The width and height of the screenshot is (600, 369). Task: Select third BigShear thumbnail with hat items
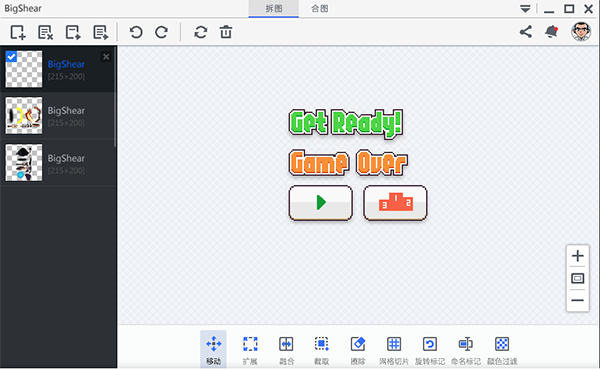[x=24, y=162]
